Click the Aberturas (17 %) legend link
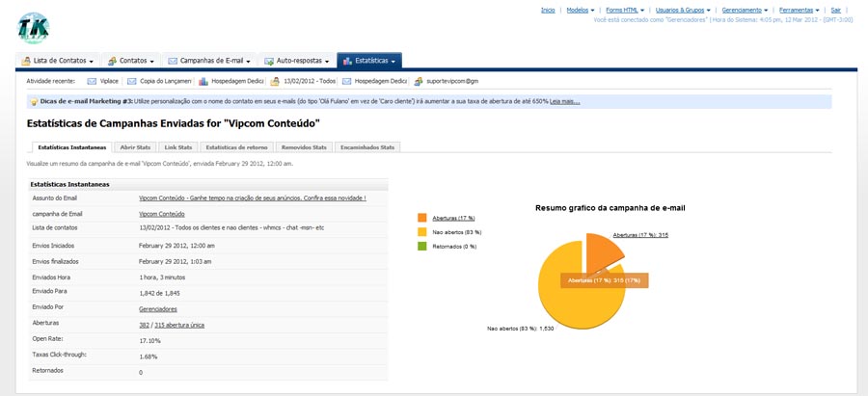Viewport: 868px width, 396px height. pos(453,218)
